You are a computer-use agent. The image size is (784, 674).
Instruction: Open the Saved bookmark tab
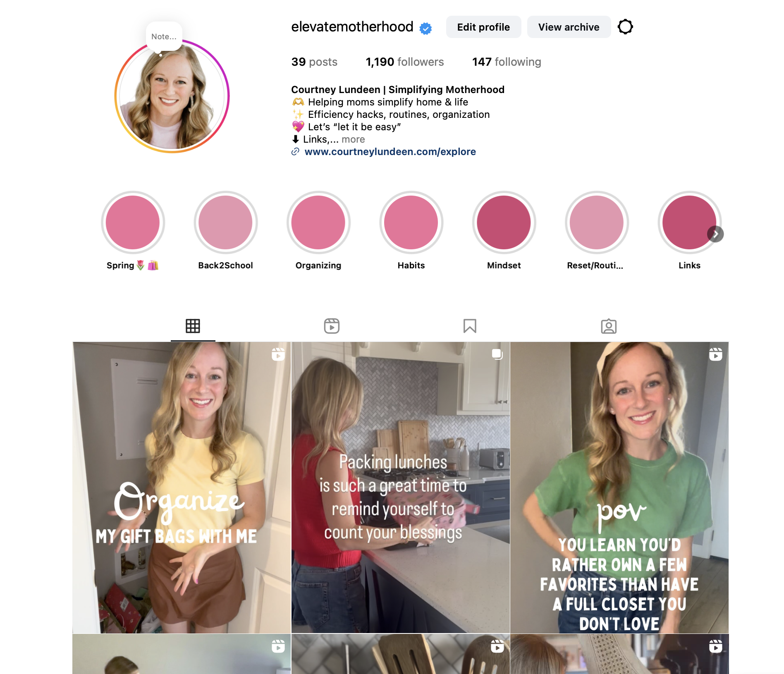click(470, 326)
